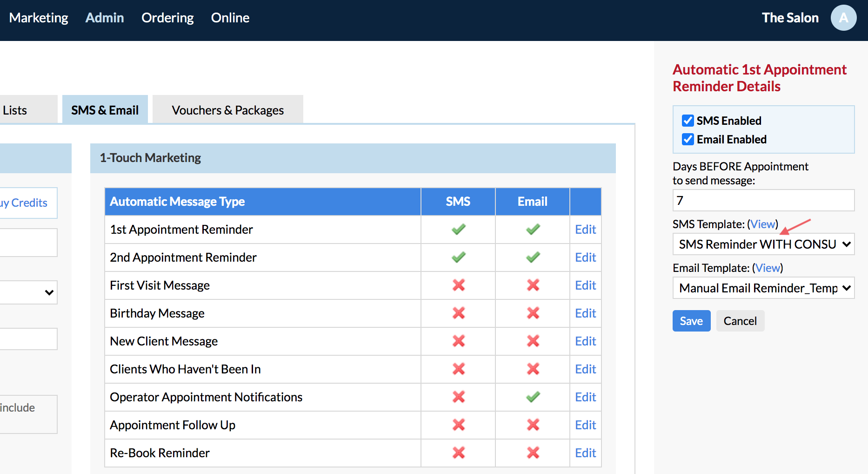Screen dimensions: 868x474
Task: Switch to the SMS & Email tab
Action: pyautogui.click(x=105, y=110)
